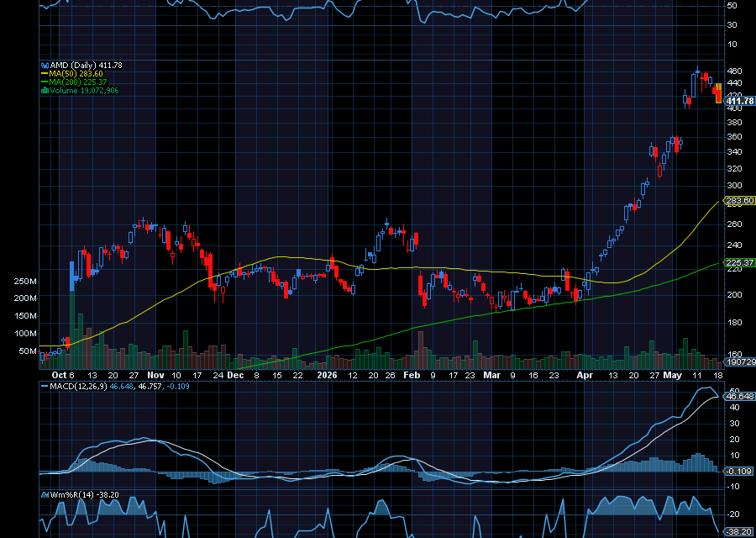Click the 150M volume axis label

click(25, 316)
